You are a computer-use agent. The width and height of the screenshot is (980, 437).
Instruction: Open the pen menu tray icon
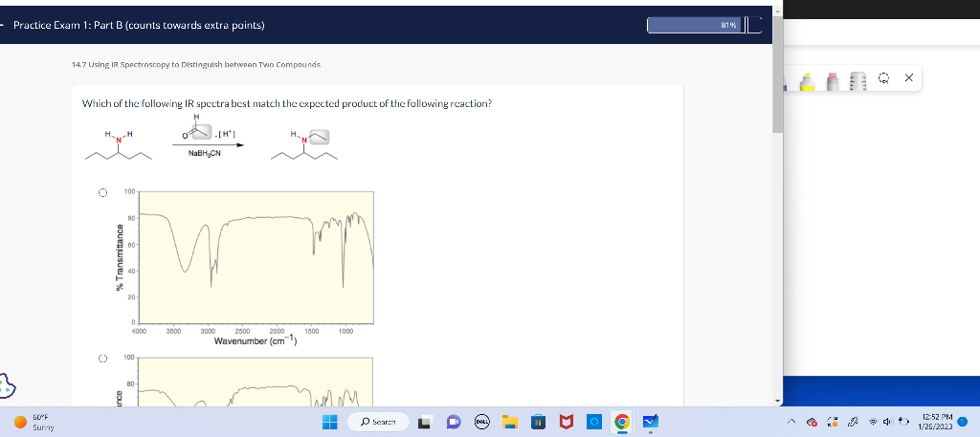tap(851, 423)
